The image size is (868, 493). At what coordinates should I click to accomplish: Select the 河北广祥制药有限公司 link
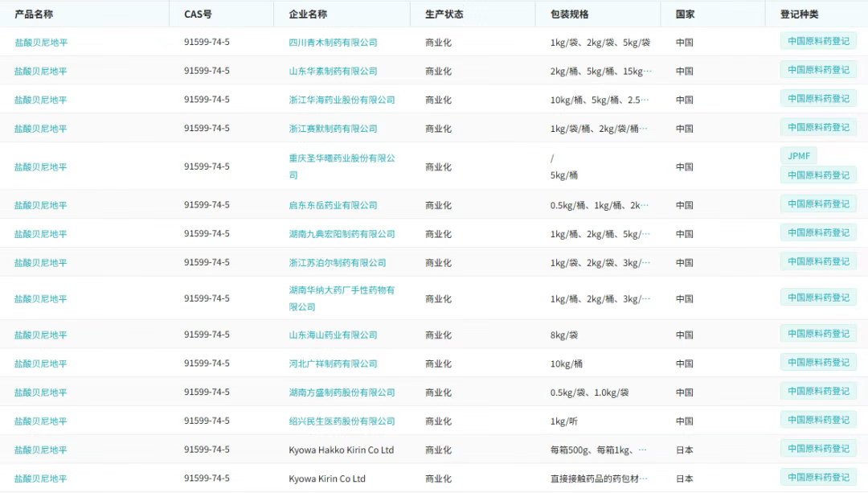tap(333, 364)
